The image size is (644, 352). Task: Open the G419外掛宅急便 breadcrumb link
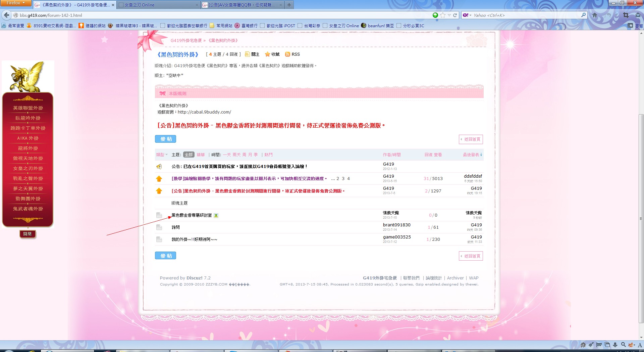pos(186,41)
